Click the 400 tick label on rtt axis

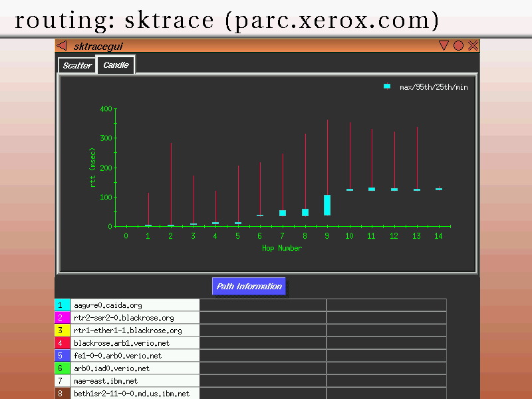click(106, 108)
